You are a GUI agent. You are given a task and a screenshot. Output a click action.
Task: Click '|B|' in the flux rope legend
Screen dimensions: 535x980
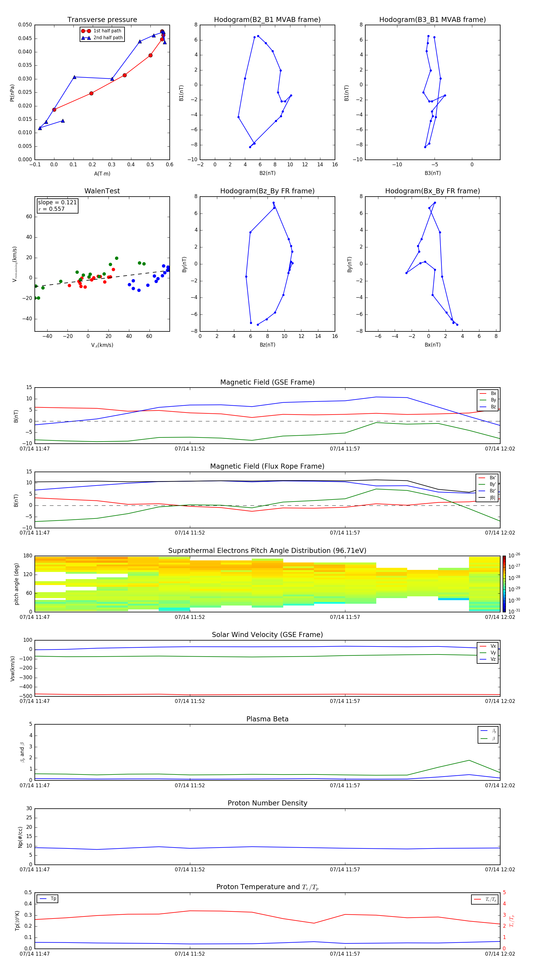[x=487, y=498]
